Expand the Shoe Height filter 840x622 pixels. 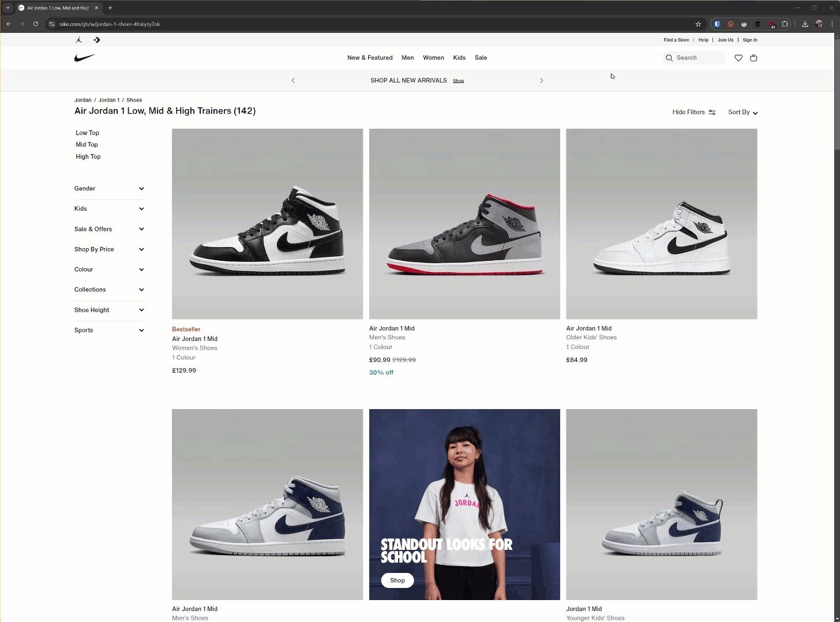[110, 310]
